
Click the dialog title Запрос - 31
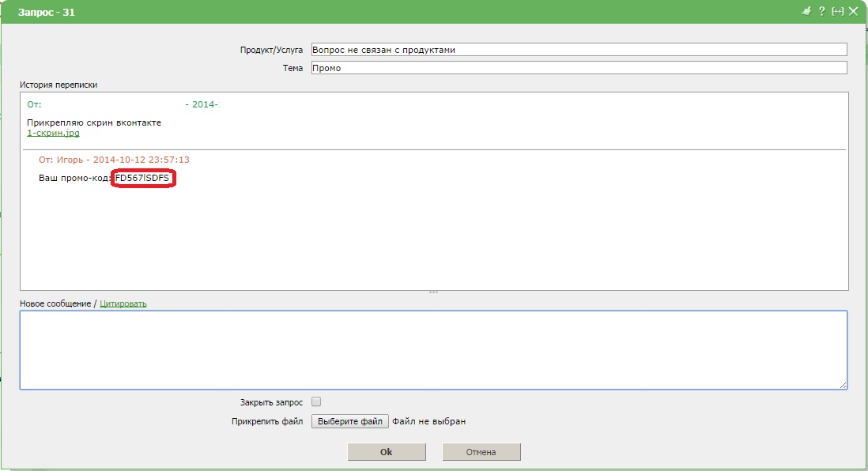[47, 13]
